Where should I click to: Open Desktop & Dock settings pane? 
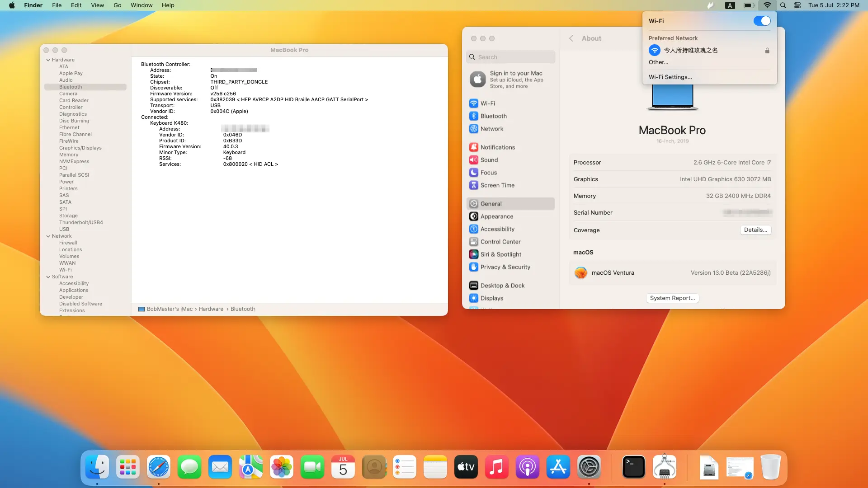point(510,286)
